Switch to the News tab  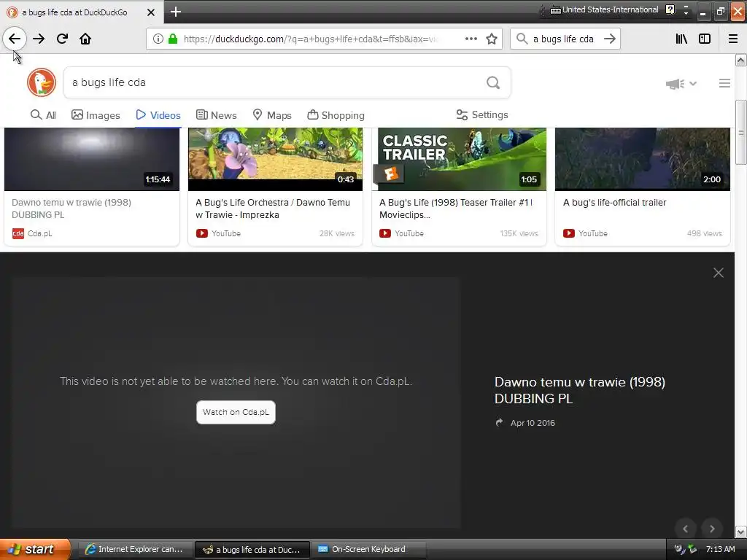[216, 115]
